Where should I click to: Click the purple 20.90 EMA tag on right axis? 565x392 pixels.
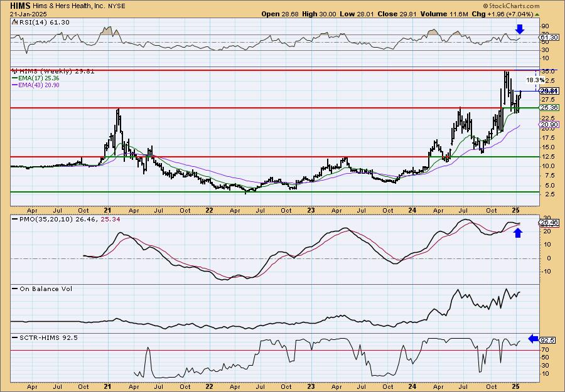point(549,125)
